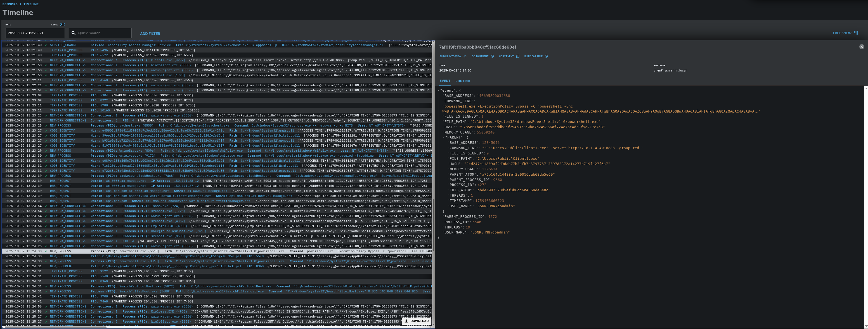
Task: Toggle the date Range switch
Action: pyautogui.click(x=62, y=25)
